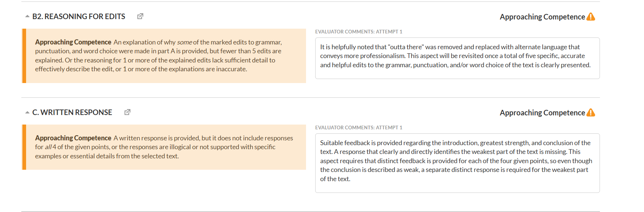Click B2's "Evaluator Comments: Attempt 1" label
Viewport: 644px width, 212px height.
point(359,32)
